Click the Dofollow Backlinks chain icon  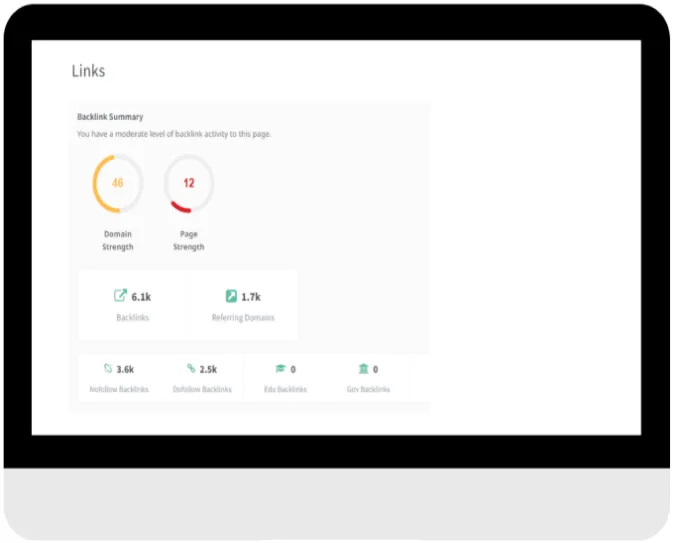click(191, 369)
